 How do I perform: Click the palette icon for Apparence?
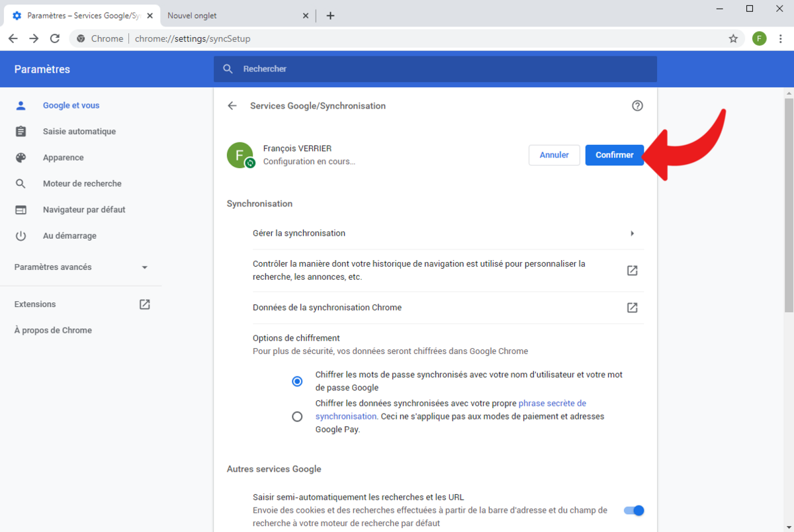pyautogui.click(x=21, y=157)
